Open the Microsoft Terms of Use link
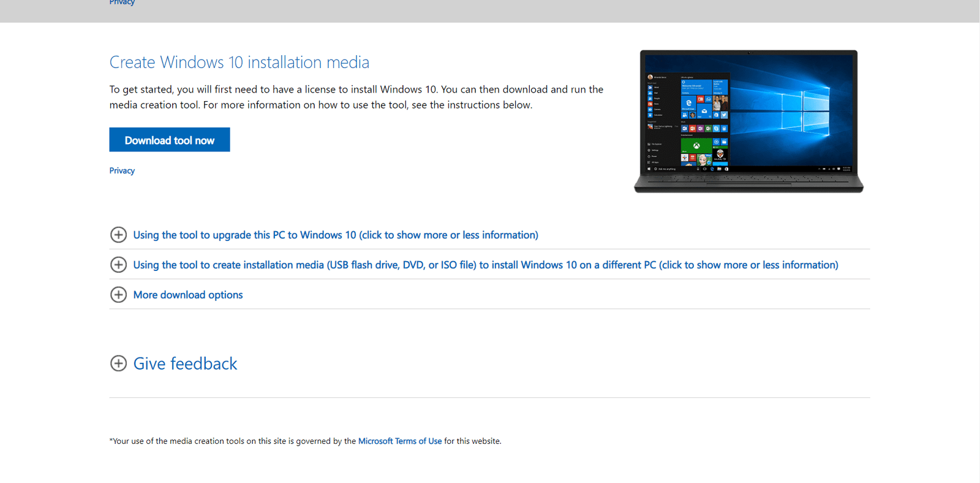 pos(400,441)
